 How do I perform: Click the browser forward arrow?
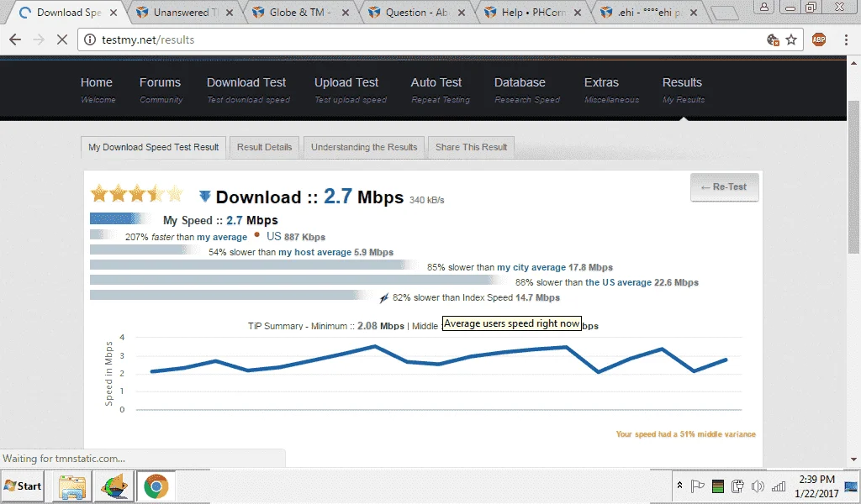click(39, 39)
